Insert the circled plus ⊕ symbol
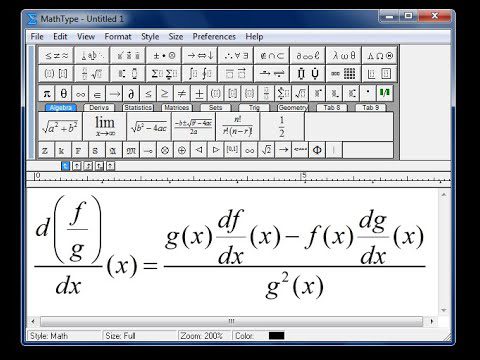Viewport: 480px width, 360px height. (x=182, y=150)
